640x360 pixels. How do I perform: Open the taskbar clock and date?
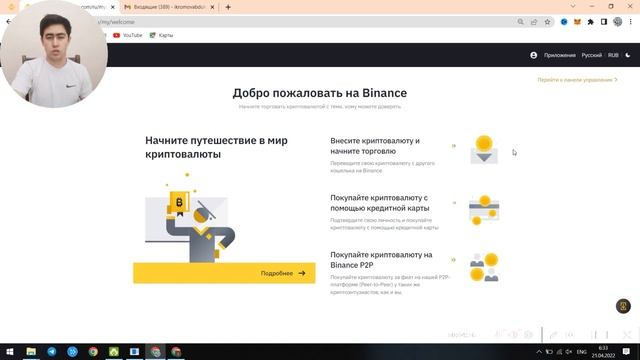[603, 352]
